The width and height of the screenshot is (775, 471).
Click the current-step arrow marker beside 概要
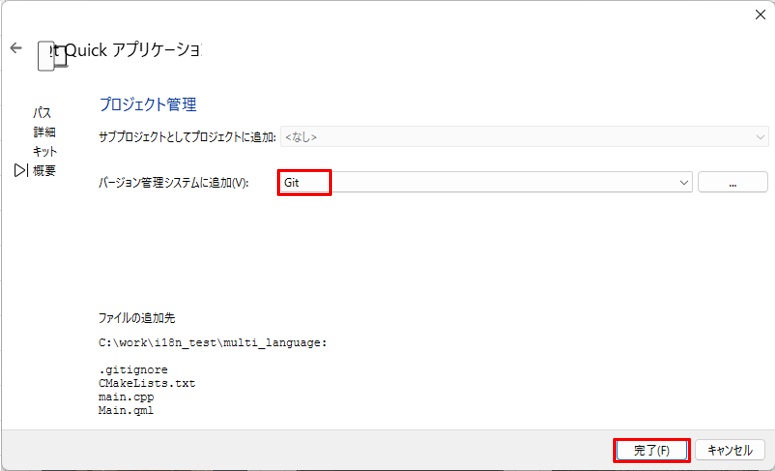[x=21, y=171]
